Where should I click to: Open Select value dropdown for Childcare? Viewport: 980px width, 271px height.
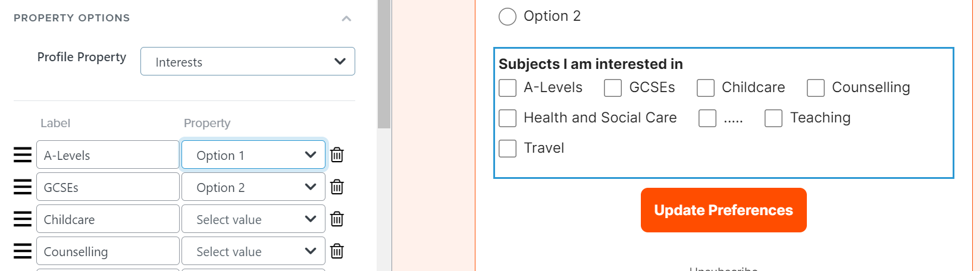click(x=253, y=219)
